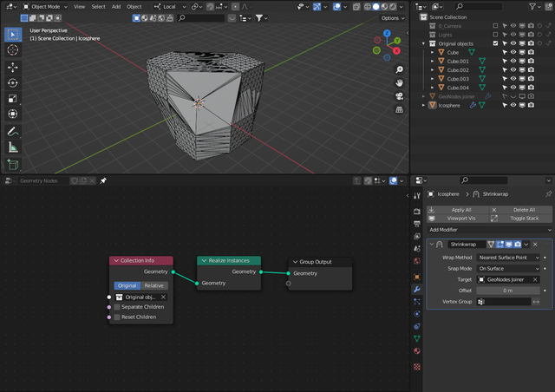Check Reset Children in Collection Info
This screenshot has height=392, width=555.
[117, 317]
